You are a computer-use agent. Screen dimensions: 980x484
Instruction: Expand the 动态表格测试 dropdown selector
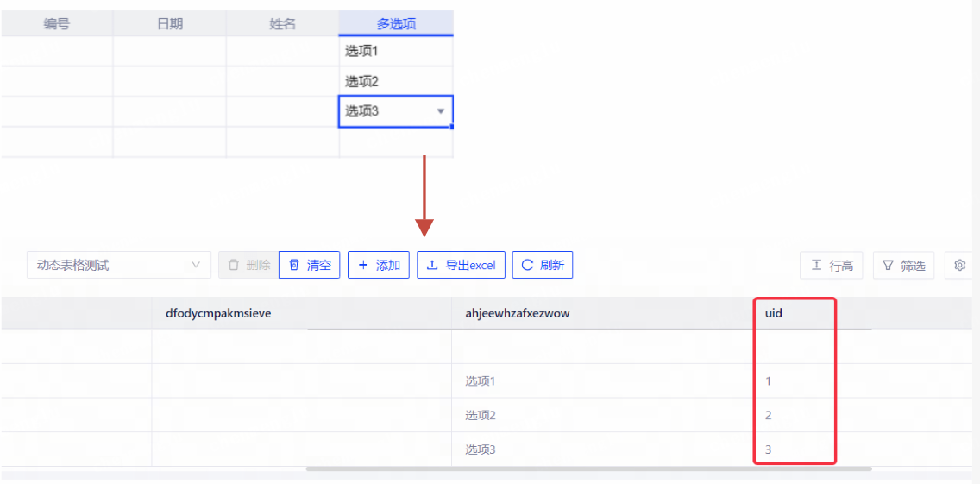pos(119,266)
